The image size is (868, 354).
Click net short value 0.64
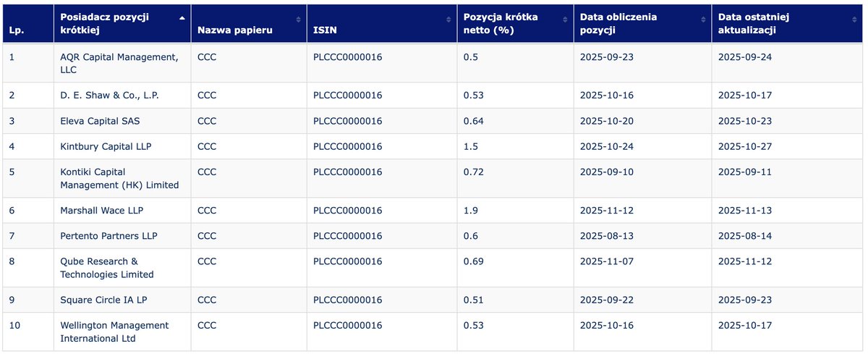474,121
